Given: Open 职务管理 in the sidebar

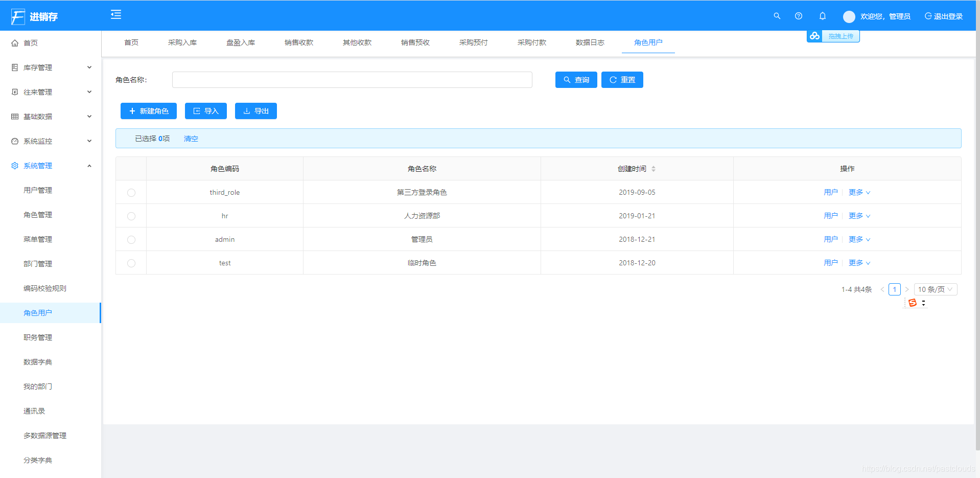Looking at the screenshot, I should [x=38, y=337].
